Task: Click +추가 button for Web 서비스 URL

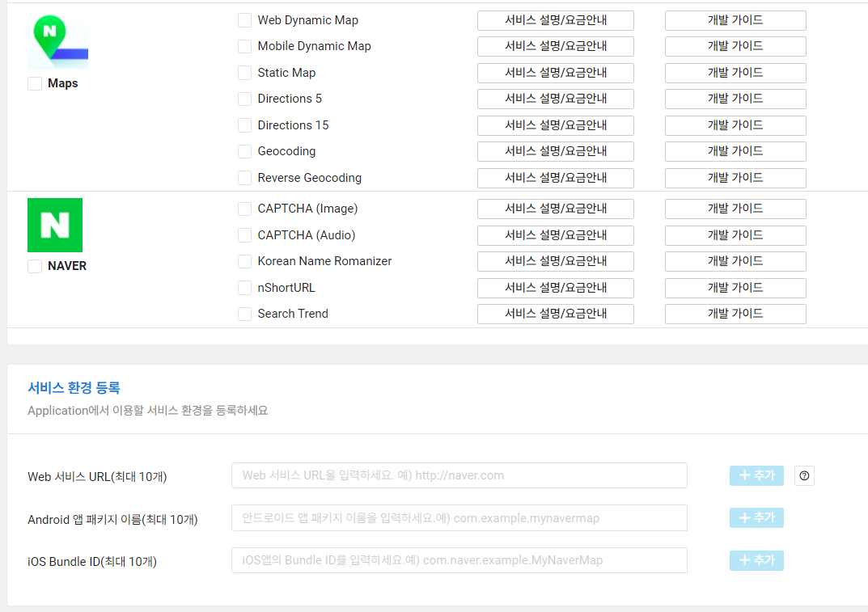Action: pyautogui.click(x=756, y=476)
